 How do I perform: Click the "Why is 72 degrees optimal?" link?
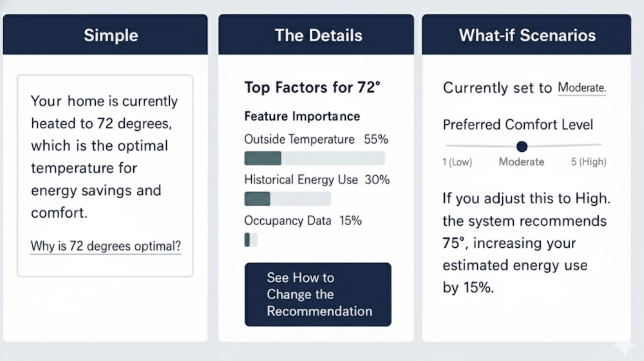(106, 246)
